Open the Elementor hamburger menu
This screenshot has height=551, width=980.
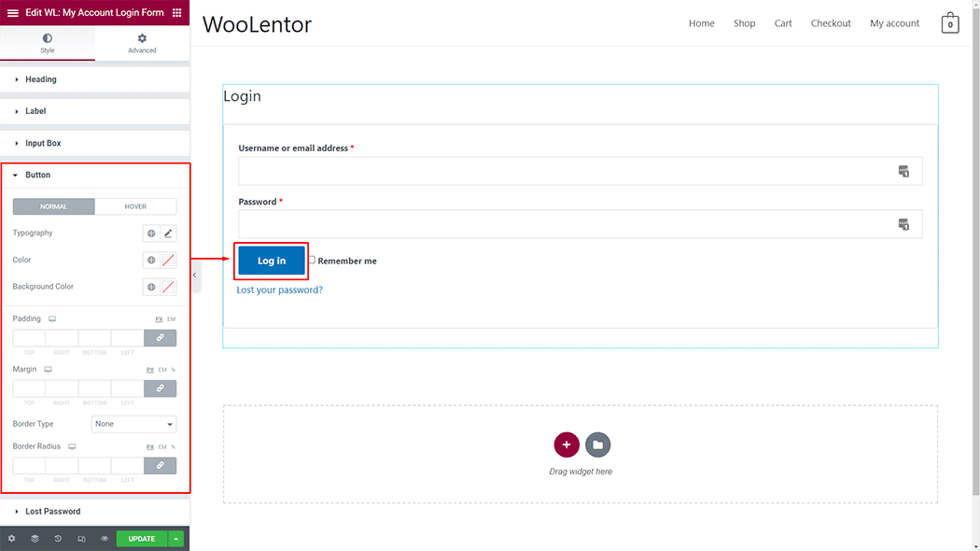point(12,13)
